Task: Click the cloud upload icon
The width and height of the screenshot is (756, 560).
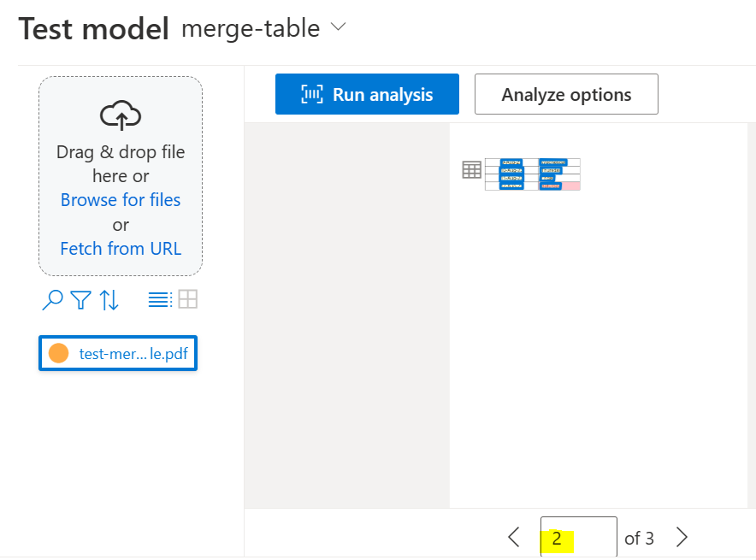Action: click(x=120, y=113)
